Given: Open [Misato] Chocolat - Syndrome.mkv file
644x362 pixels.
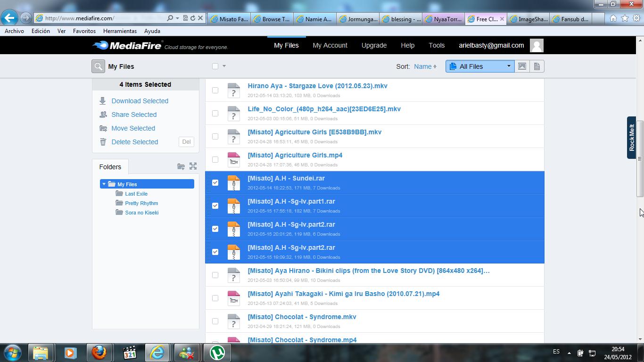Looking at the screenshot, I should click(302, 317).
